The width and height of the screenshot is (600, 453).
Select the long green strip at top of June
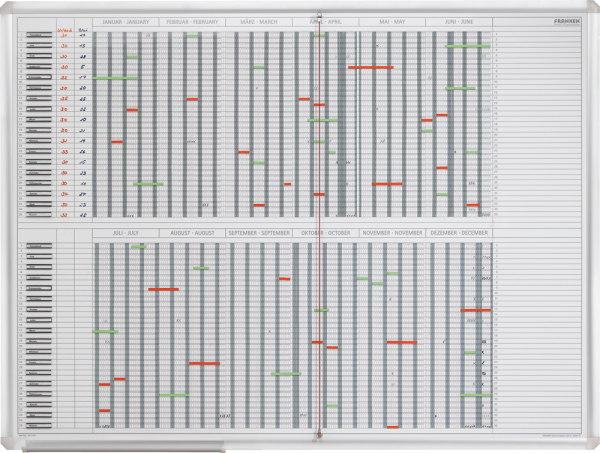coord(467,46)
